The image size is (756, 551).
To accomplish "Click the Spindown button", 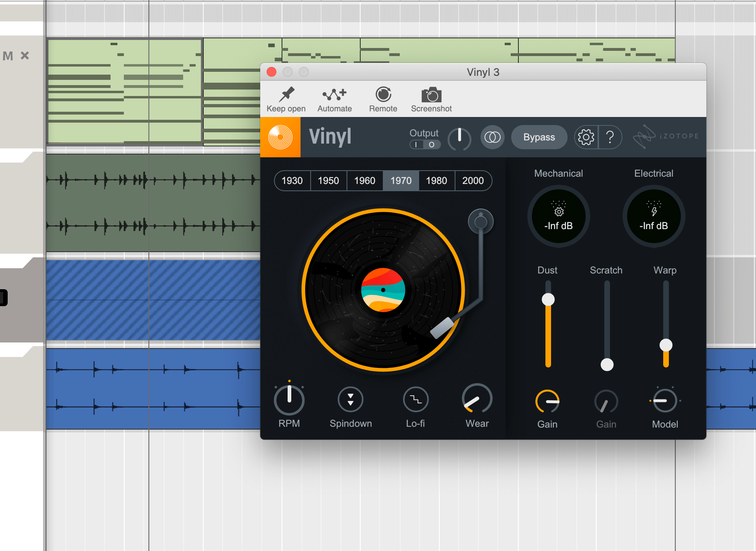I will pyautogui.click(x=350, y=399).
